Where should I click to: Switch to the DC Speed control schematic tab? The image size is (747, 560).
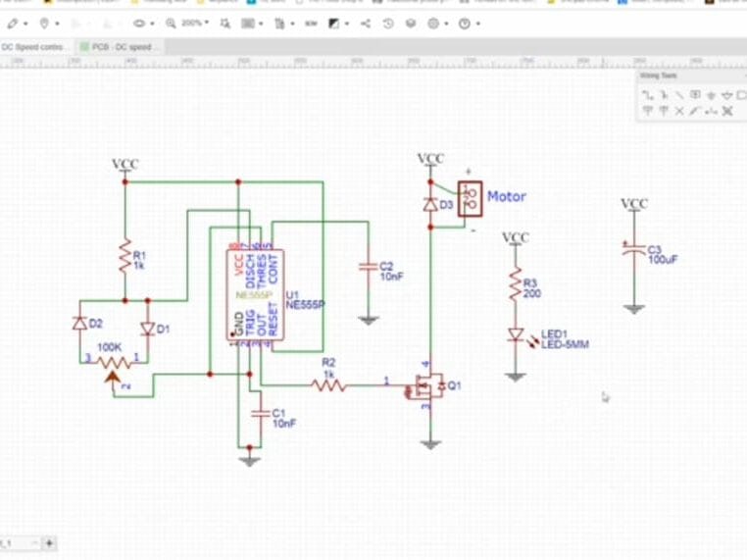tap(34, 47)
